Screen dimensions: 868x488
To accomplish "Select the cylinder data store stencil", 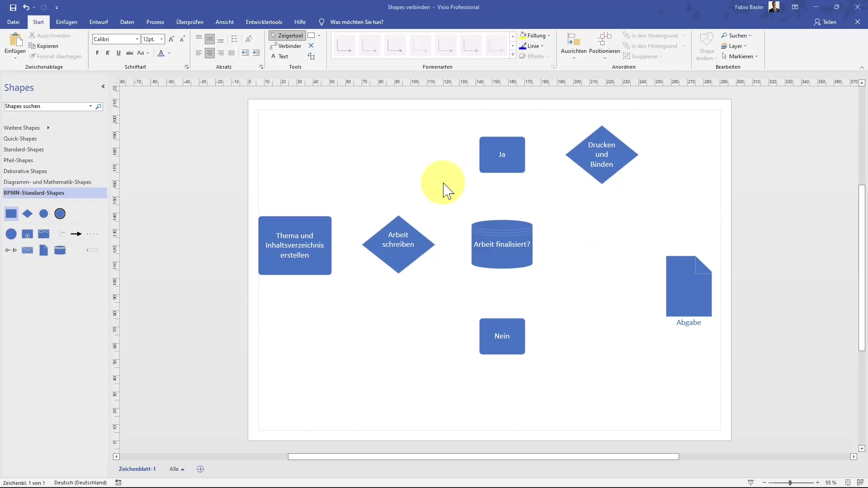I will click(x=60, y=250).
